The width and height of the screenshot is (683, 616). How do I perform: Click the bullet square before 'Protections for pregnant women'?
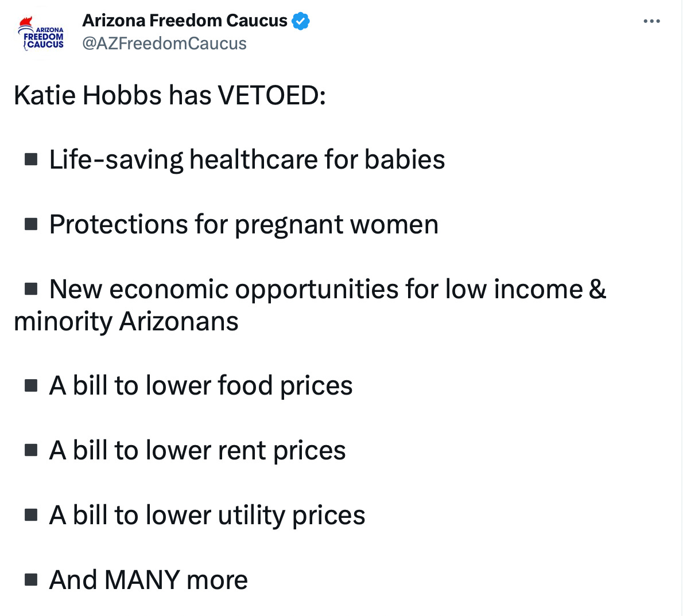pyautogui.click(x=31, y=224)
